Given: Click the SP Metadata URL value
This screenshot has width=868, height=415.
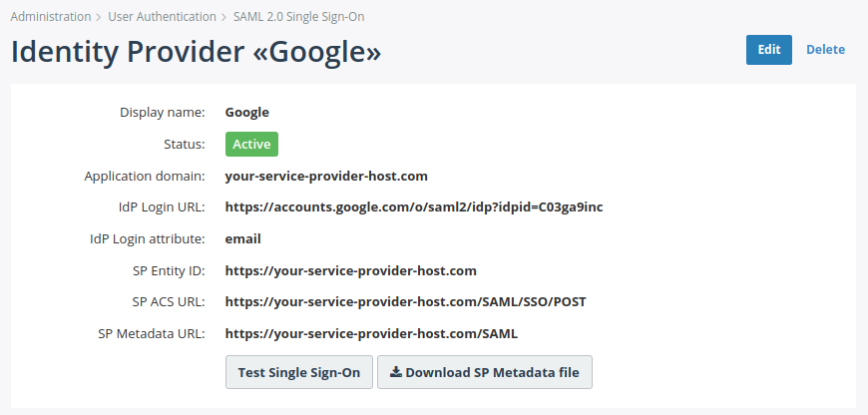Looking at the screenshot, I should (371, 333).
